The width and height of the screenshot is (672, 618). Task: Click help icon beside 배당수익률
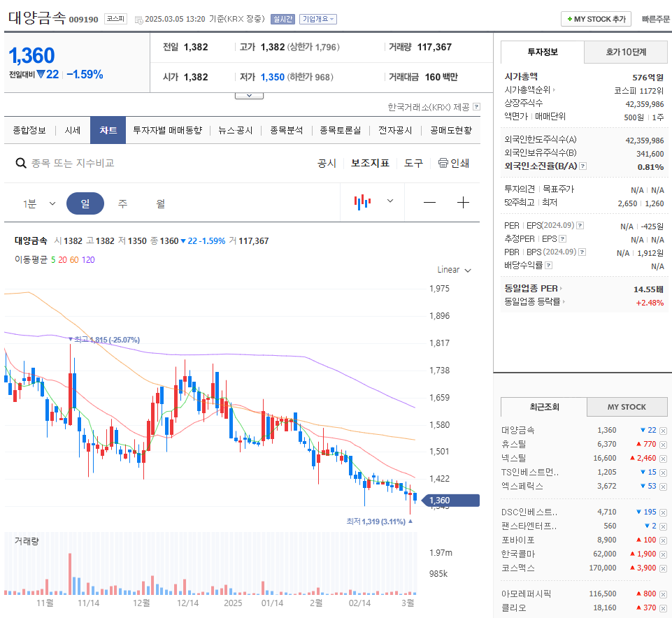[548, 265]
